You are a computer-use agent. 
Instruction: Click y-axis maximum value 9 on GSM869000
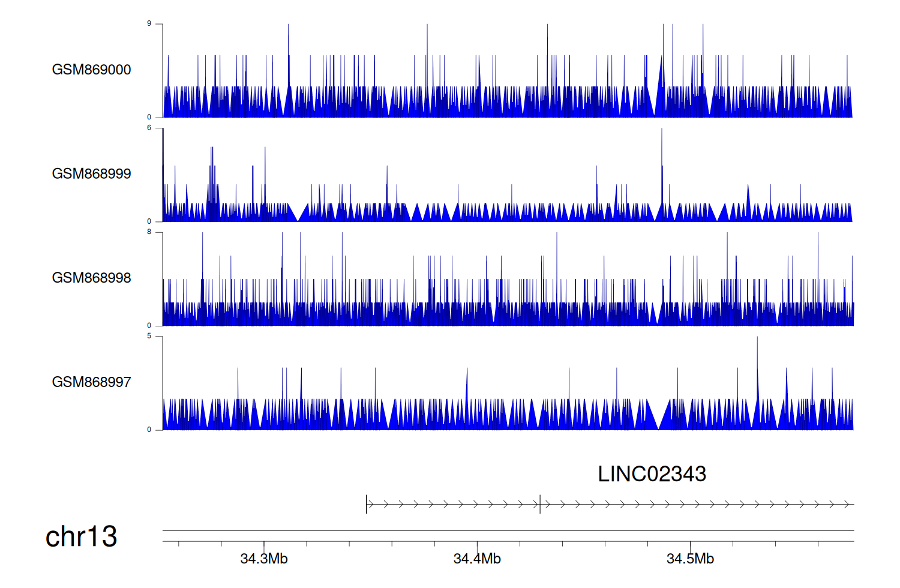pos(149,24)
